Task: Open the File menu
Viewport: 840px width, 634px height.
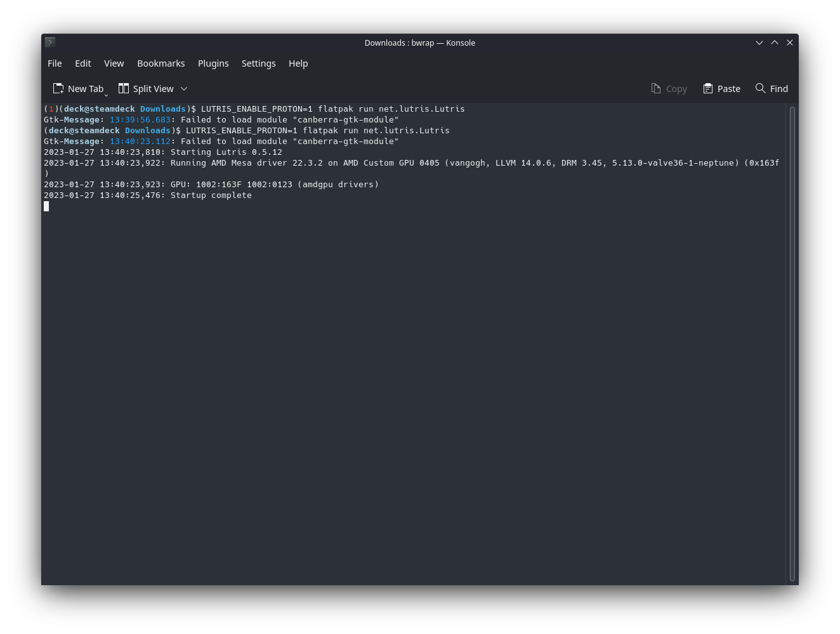Action: 55,63
